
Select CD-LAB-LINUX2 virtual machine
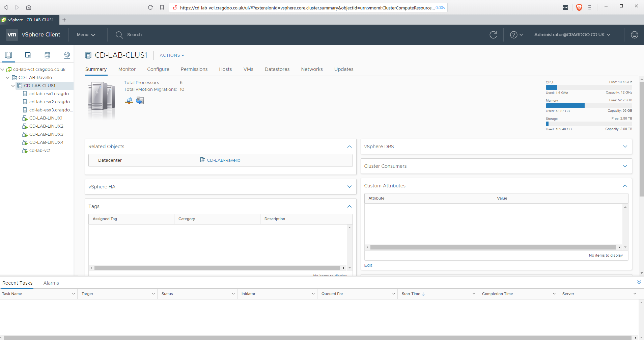46,126
